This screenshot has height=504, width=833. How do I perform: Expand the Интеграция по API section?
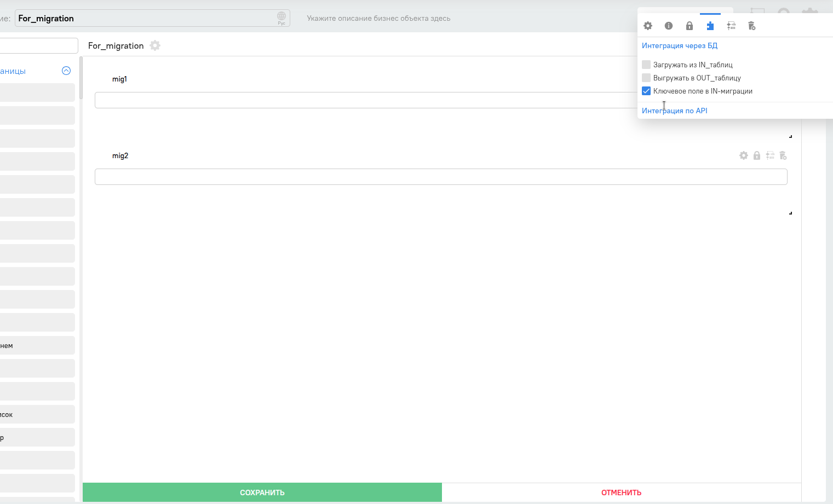point(675,111)
